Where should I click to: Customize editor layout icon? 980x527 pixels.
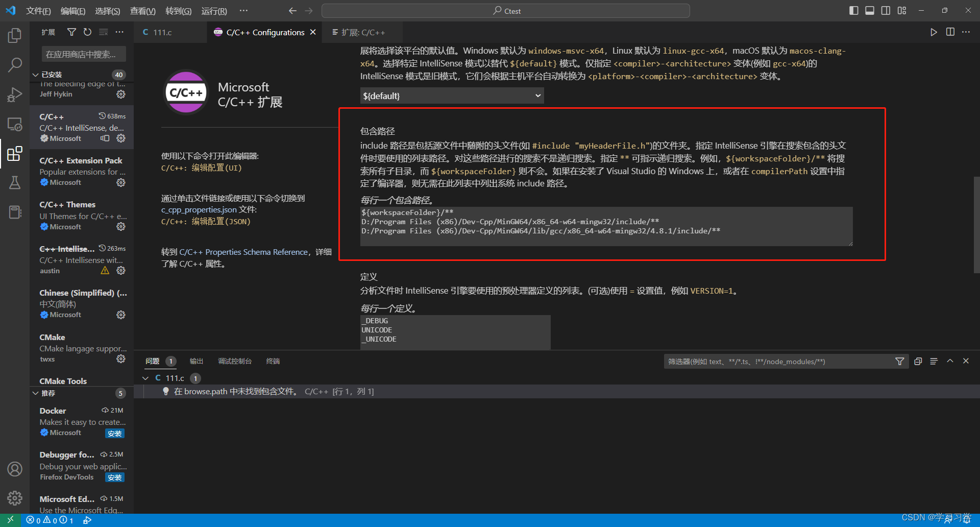[902, 11]
